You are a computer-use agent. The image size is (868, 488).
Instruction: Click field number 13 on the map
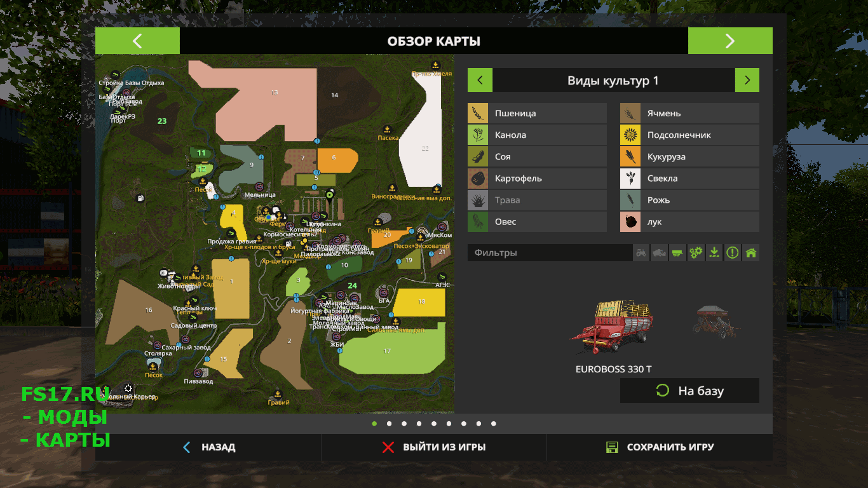(x=275, y=93)
